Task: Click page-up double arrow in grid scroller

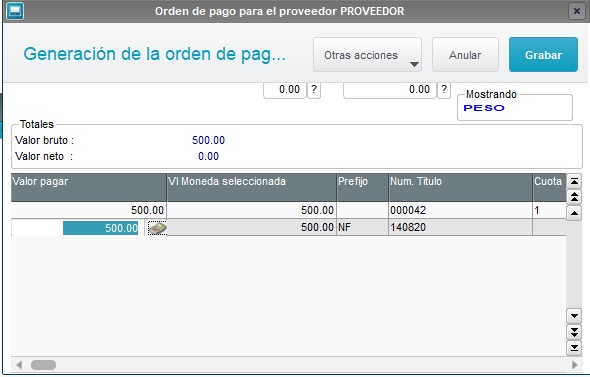Action: click(574, 197)
